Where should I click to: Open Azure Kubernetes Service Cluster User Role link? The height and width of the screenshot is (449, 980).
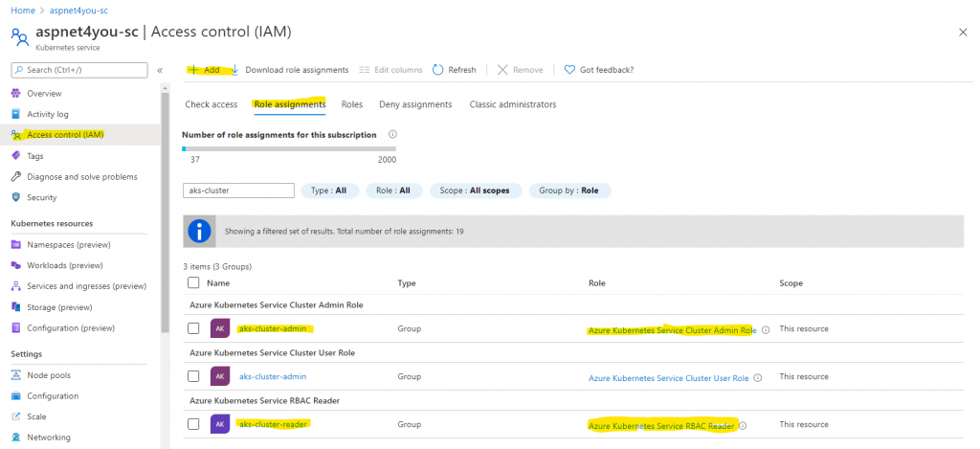point(669,378)
